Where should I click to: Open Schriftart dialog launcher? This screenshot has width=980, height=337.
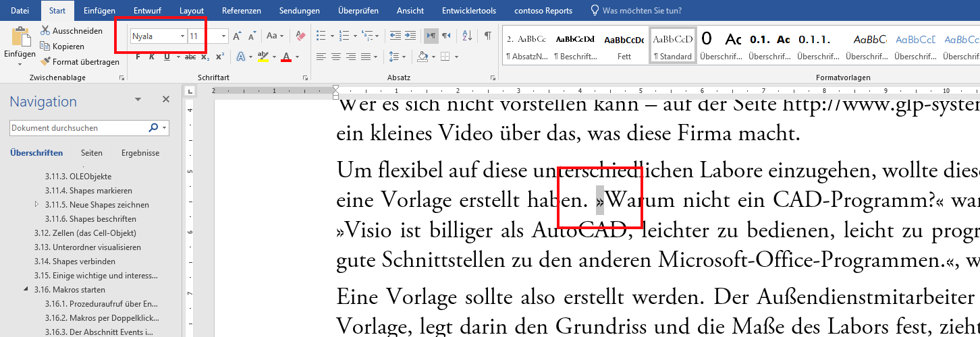pyautogui.click(x=305, y=78)
